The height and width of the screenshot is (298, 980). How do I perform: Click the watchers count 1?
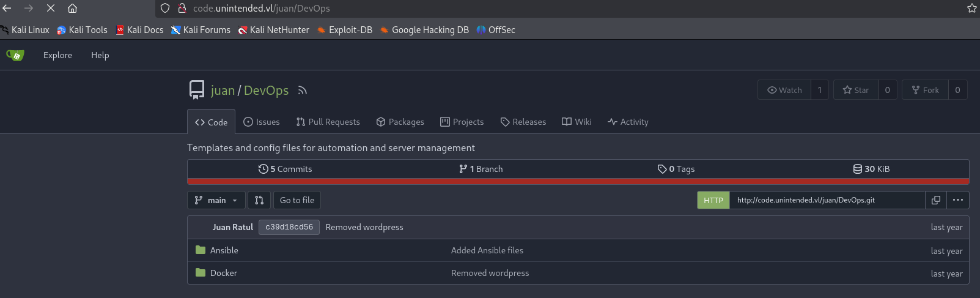(x=820, y=90)
